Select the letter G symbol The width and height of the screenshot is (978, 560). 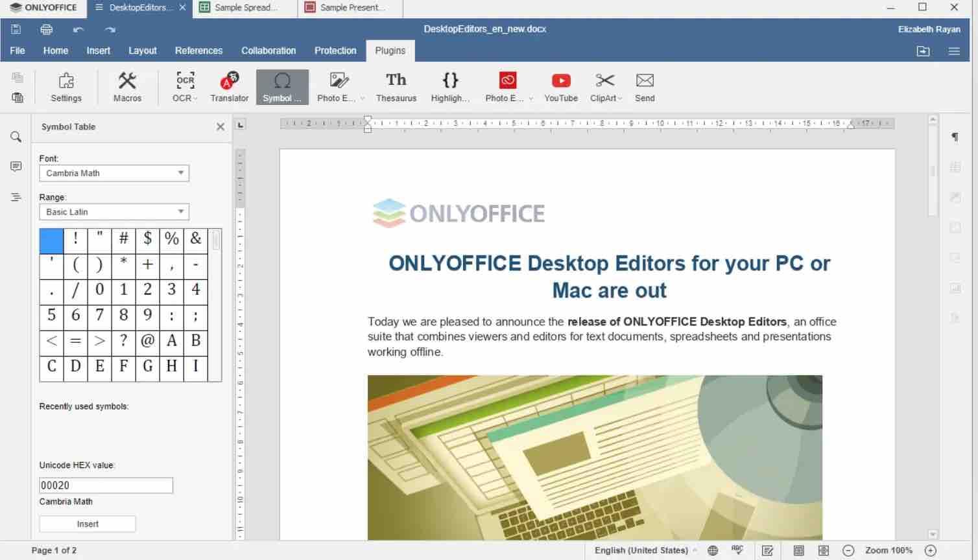click(148, 367)
